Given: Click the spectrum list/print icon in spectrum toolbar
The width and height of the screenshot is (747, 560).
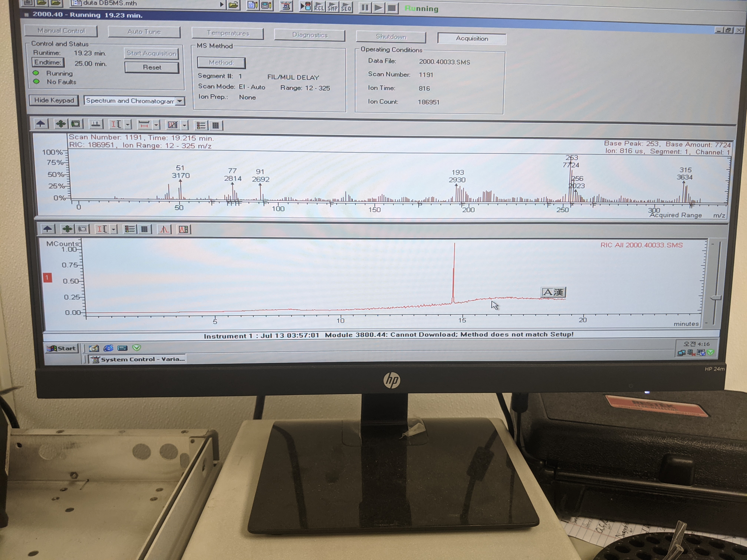Looking at the screenshot, I should [96, 124].
